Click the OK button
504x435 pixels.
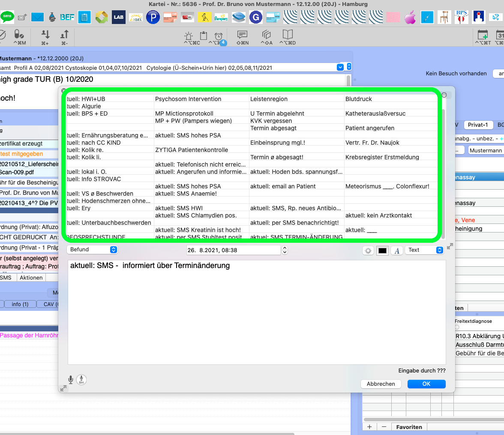(426, 384)
